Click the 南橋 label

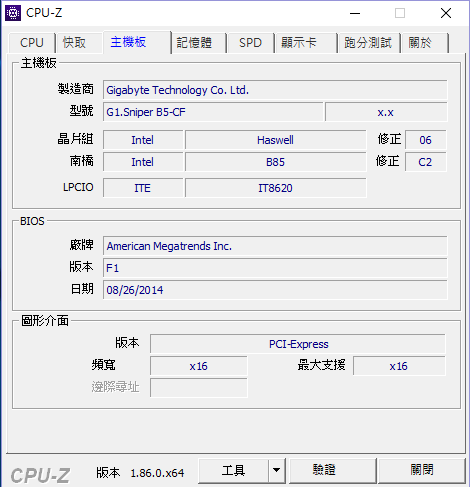[82, 161]
